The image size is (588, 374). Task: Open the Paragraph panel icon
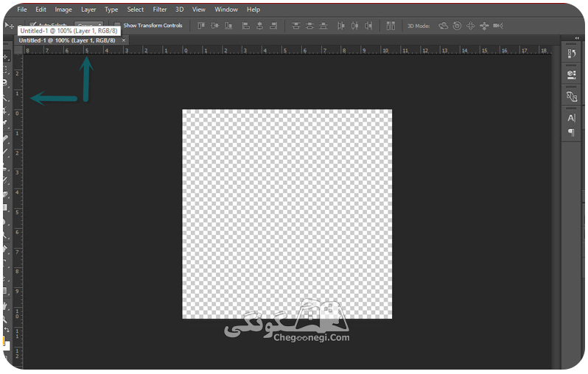pyautogui.click(x=571, y=133)
